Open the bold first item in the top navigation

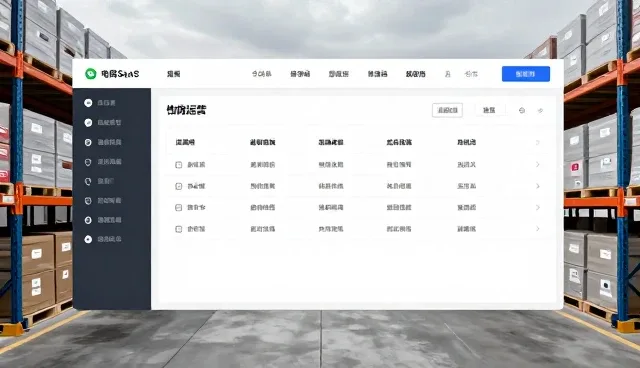tap(173, 74)
